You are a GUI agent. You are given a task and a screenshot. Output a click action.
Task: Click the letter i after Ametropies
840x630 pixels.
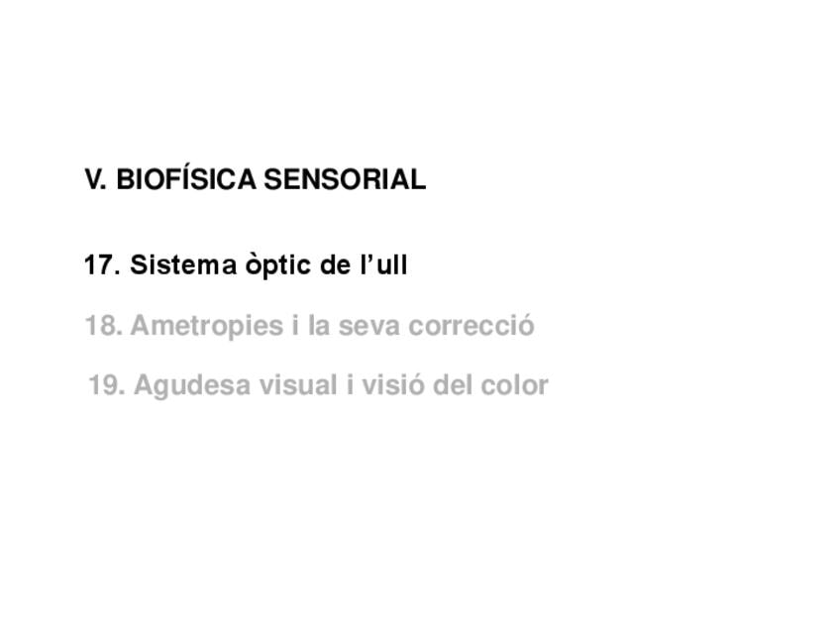[295, 326]
